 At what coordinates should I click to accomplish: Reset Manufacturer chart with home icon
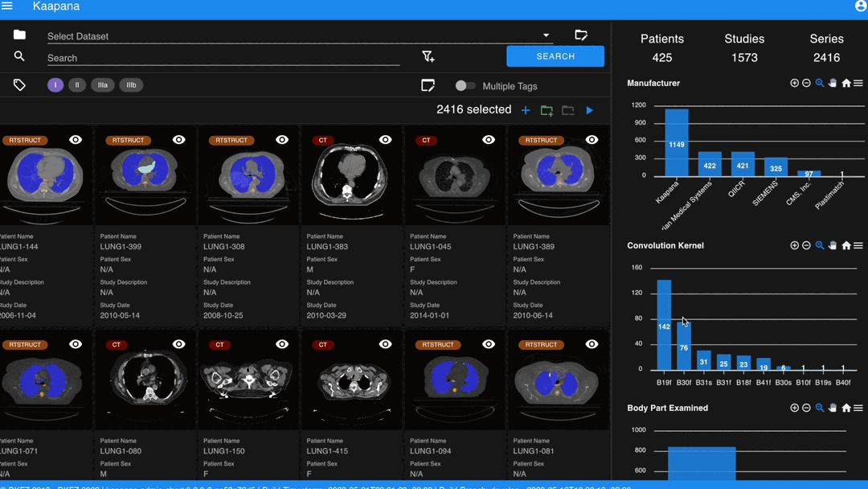coord(845,83)
